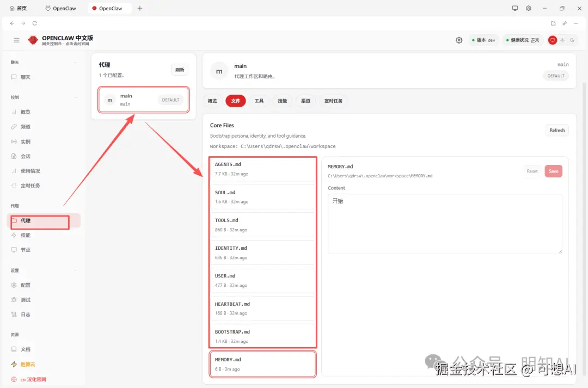Click the 版本 dev status badge
588x388 pixels.
tap(484, 40)
